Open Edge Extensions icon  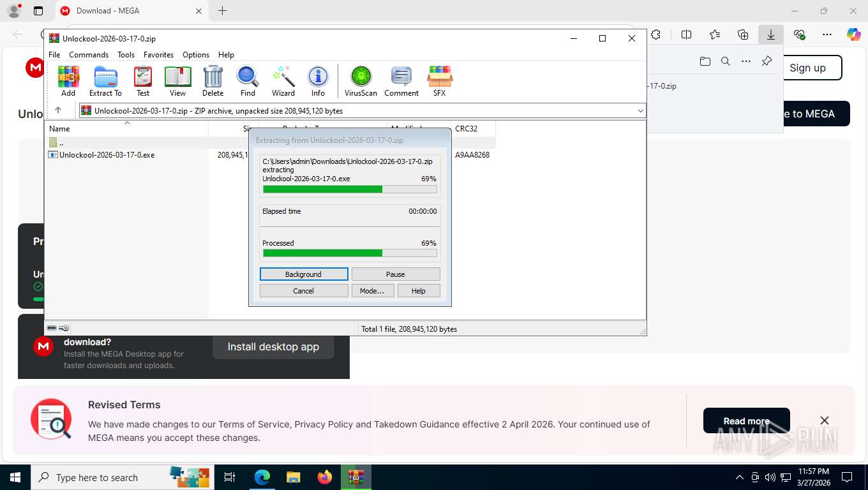pos(655,34)
